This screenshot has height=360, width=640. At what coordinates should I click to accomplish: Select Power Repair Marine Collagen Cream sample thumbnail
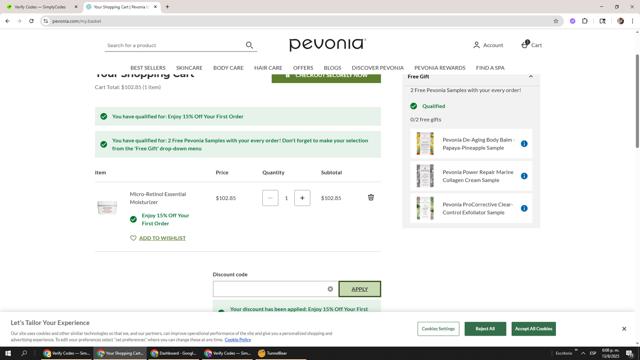[x=425, y=176]
